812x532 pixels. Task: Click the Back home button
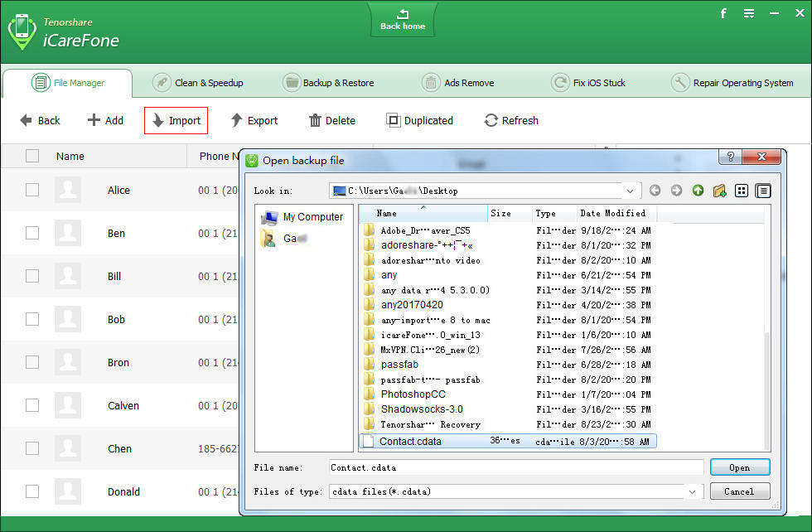tap(402, 20)
